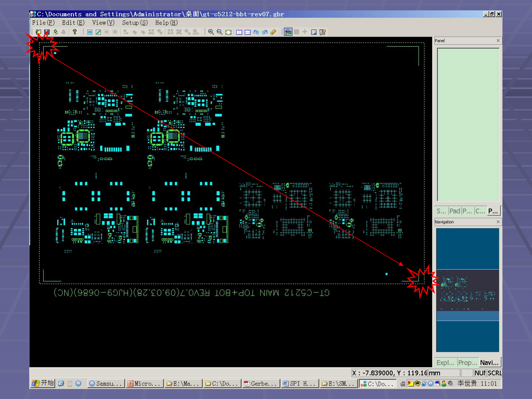Switch to the B:\Ma... taskbar folder
The width and height of the screenshot is (532, 399).
[x=183, y=383]
